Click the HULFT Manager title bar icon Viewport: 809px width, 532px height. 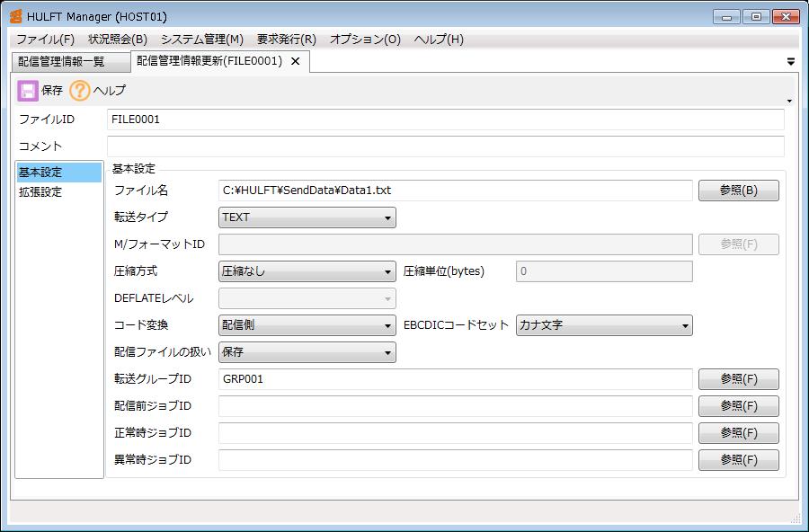15,16
